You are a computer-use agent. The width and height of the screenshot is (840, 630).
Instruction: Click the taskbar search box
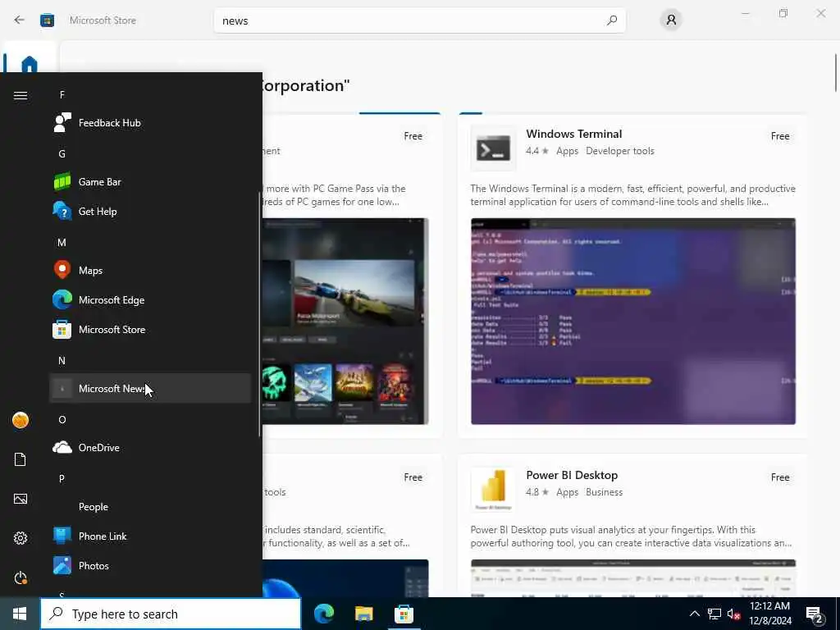[171, 614]
